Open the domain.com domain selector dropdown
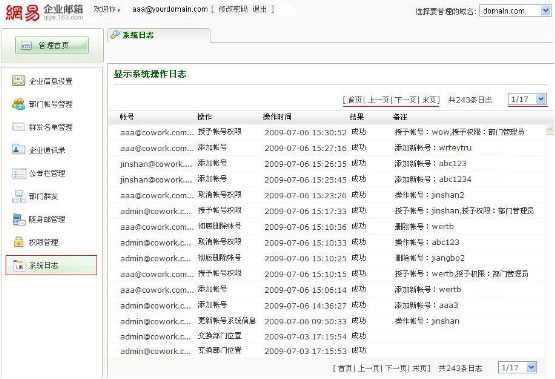The image size is (555, 379). 515,11
